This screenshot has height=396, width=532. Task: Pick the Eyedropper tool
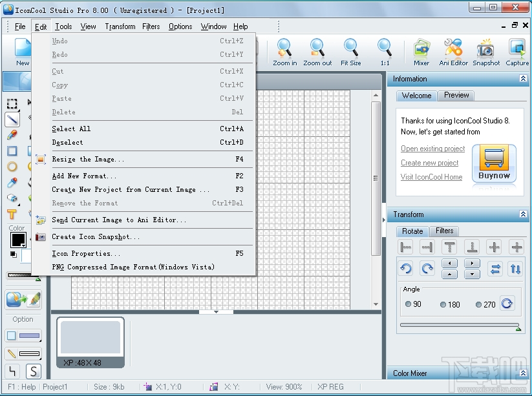12,183
